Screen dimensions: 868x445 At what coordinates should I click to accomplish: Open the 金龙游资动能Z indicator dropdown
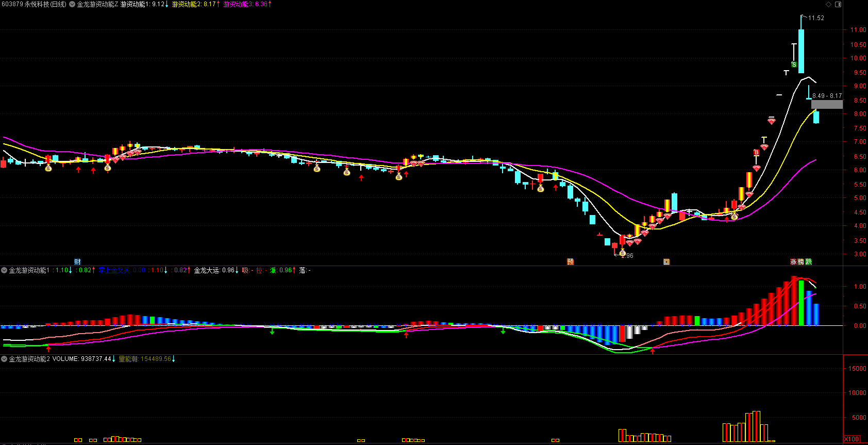[72, 4]
